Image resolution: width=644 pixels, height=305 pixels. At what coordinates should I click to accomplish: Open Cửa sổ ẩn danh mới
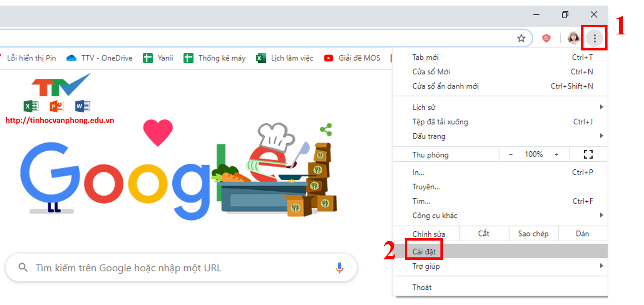tap(500, 86)
